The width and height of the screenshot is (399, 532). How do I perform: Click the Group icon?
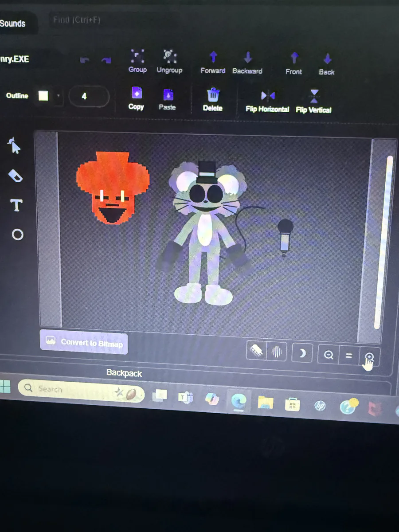[x=137, y=62]
